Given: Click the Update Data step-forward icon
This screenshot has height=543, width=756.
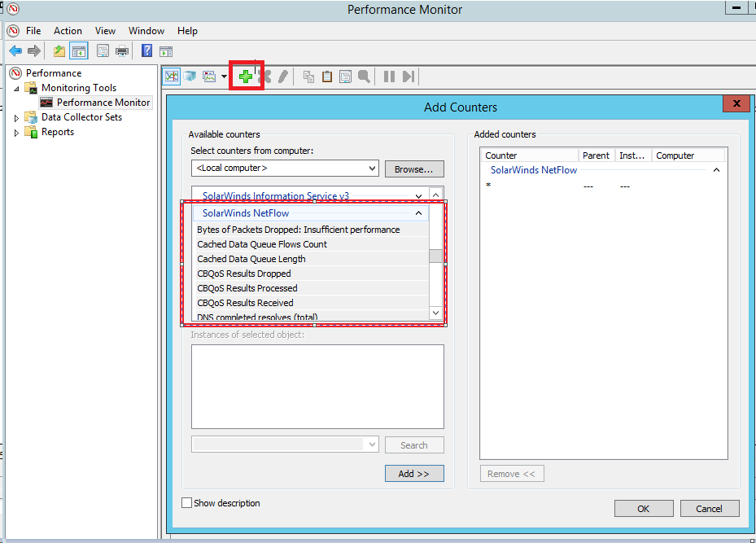Looking at the screenshot, I should (x=409, y=77).
